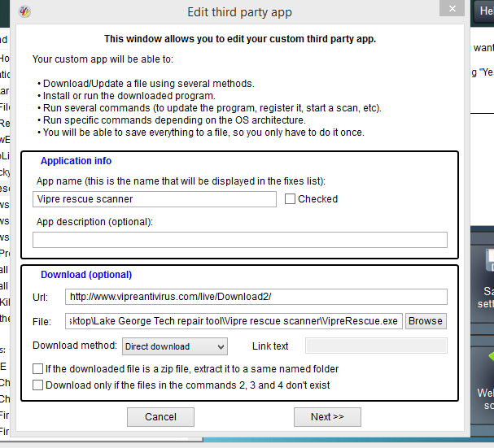494x448 pixels.
Task: Click the Url field with the vipreantivirus address
Action: click(x=256, y=297)
